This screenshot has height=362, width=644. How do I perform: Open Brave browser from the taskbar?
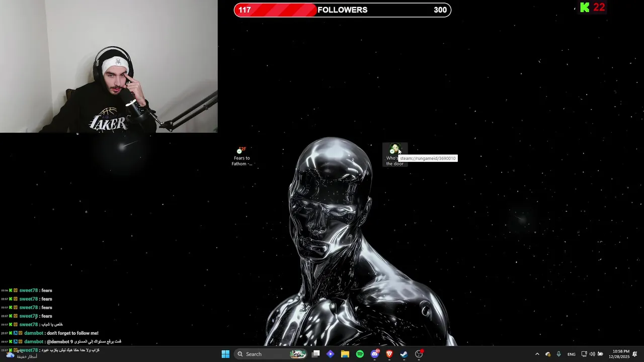(389, 354)
